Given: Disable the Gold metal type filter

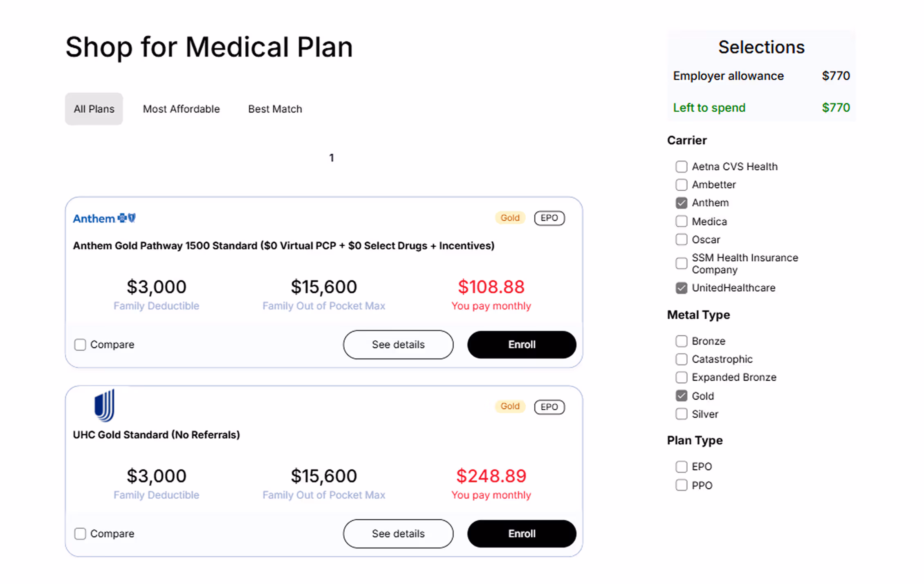Looking at the screenshot, I should (681, 396).
